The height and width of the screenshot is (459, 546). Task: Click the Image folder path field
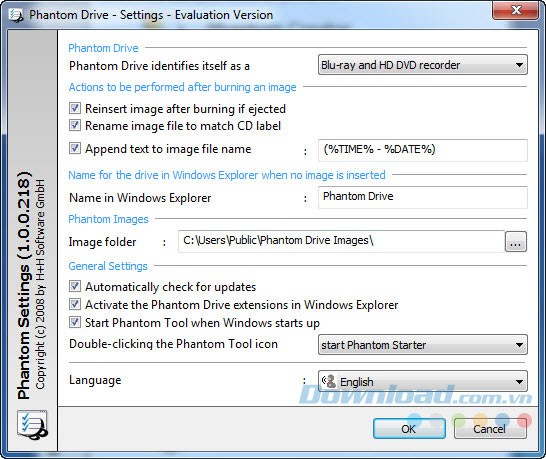(341, 241)
